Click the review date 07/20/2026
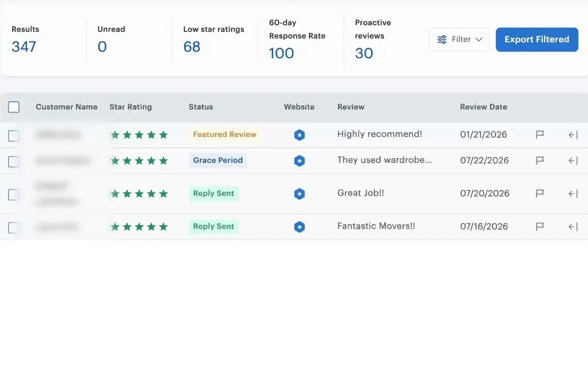588x392 pixels. coord(485,193)
